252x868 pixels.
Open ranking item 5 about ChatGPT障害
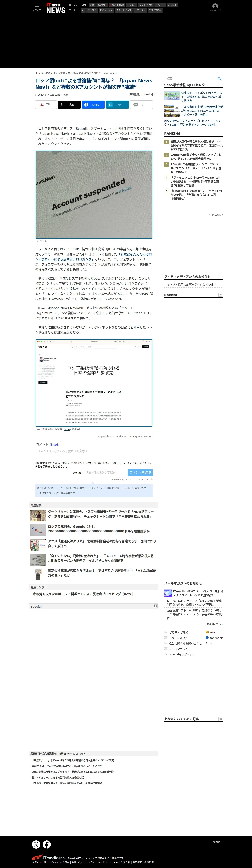(196, 195)
